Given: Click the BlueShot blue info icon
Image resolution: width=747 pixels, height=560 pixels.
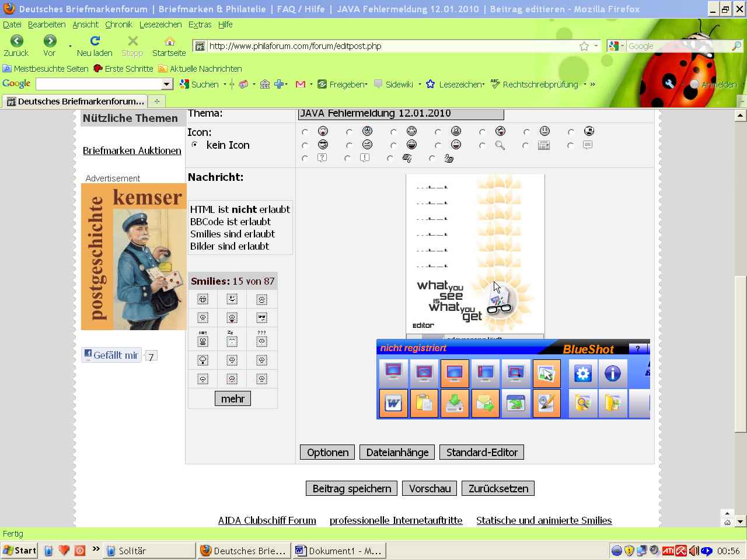Looking at the screenshot, I should [x=612, y=373].
